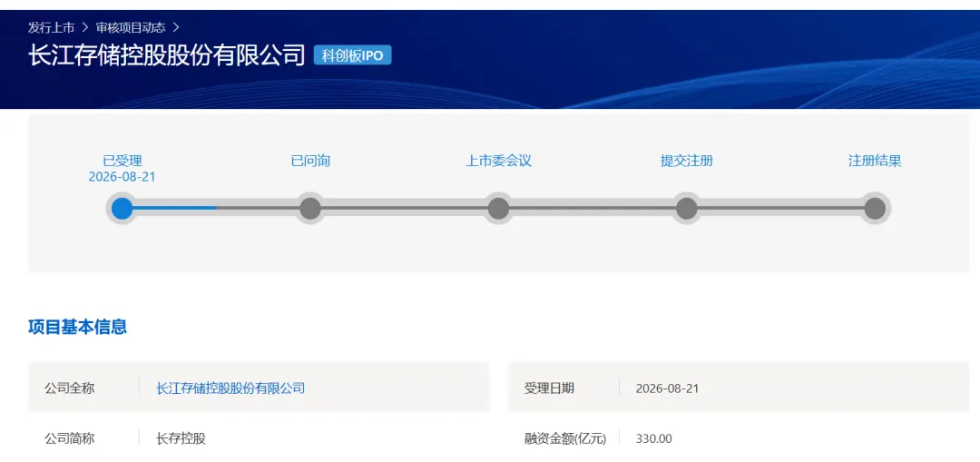Viewport: 980px width, 462px height.
Task: Click the 公司简称 field label
Action: (69, 438)
